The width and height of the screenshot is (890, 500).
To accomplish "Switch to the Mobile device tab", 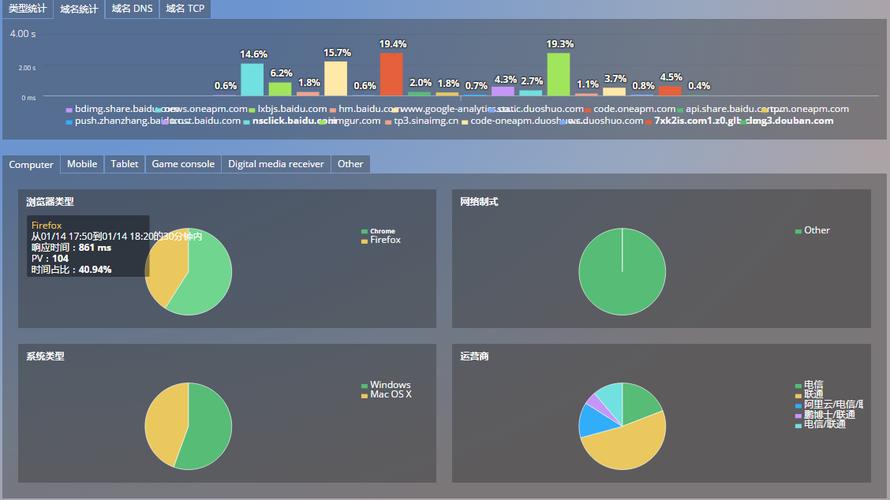I will 82,164.
